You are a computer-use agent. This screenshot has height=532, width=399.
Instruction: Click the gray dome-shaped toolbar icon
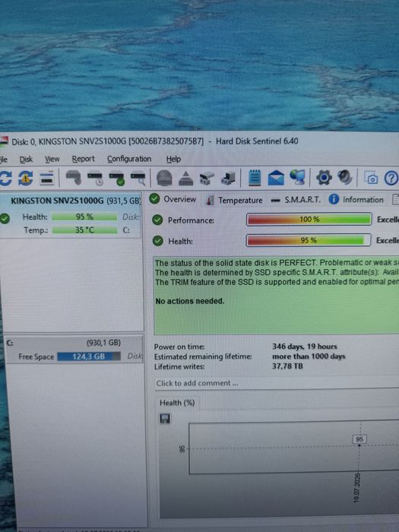(x=165, y=178)
